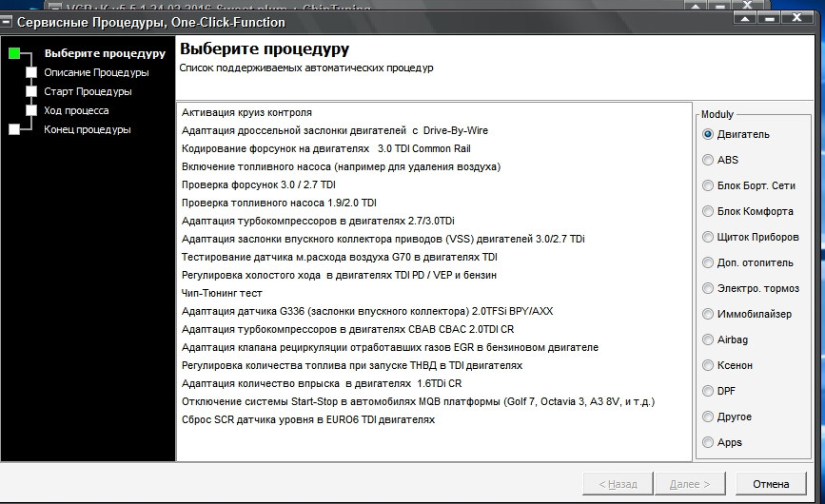Click the Старт Процедуры step square icon

(31, 91)
